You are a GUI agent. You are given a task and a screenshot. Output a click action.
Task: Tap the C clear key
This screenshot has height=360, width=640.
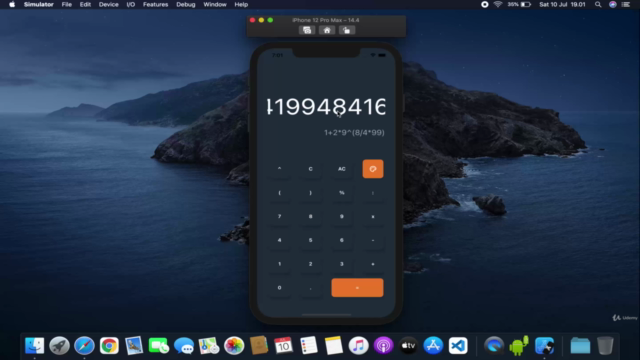[310, 169]
